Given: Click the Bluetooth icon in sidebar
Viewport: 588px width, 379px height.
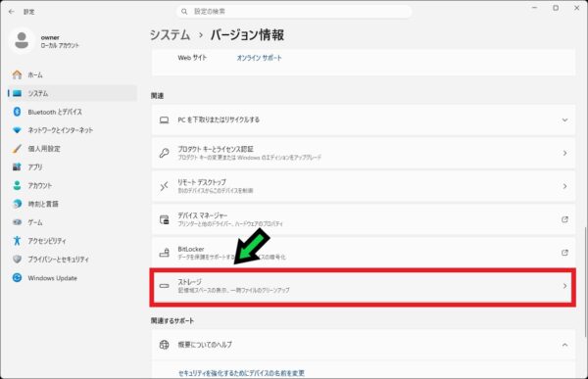Looking at the screenshot, I should [x=17, y=112].
